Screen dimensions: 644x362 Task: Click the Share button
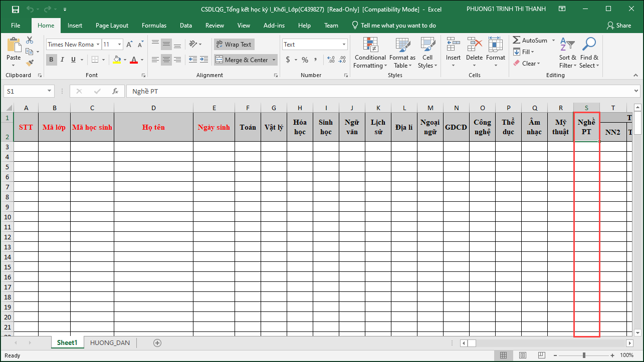pos(619,26)
